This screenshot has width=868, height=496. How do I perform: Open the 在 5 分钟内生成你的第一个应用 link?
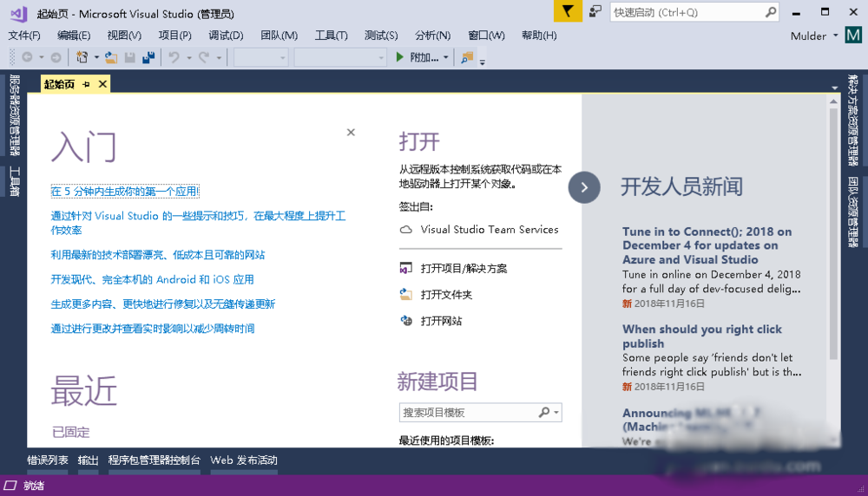pyautogui.click(x=125, y=191)
